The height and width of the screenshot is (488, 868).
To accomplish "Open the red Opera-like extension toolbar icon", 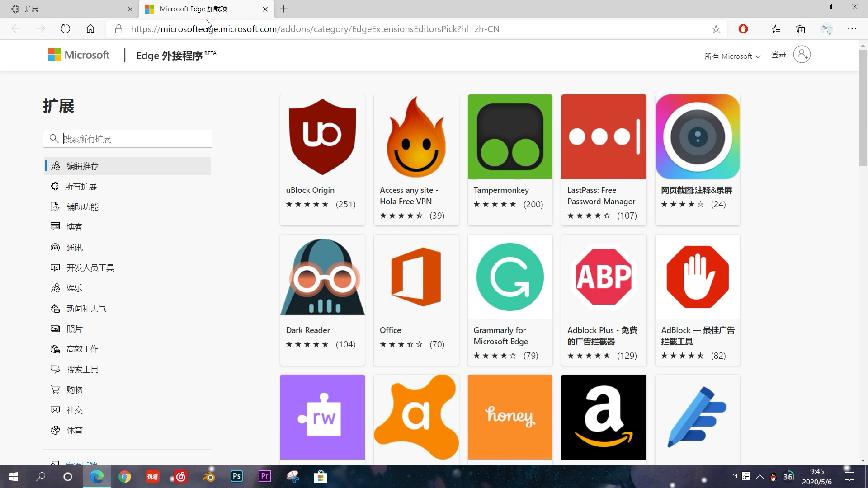I will coord(743,29).
